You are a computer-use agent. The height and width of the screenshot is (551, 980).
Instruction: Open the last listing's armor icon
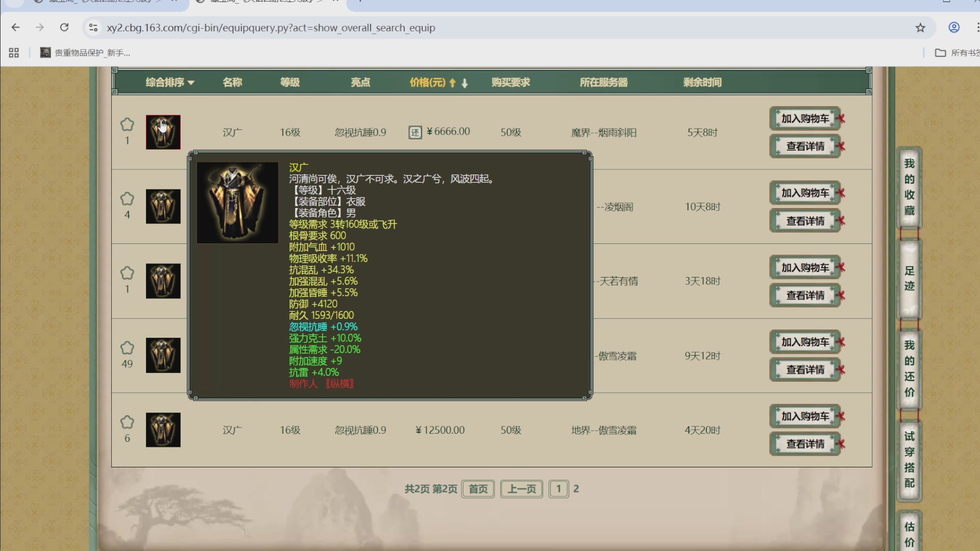(163, 430)
